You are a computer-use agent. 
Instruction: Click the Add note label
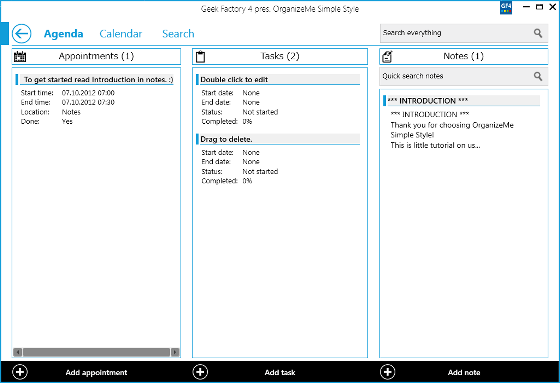464,373
